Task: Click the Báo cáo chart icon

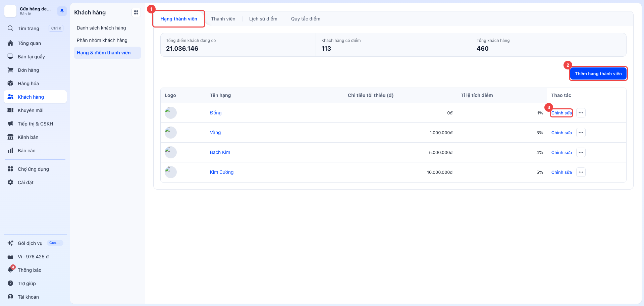Action: click(10, 151)
